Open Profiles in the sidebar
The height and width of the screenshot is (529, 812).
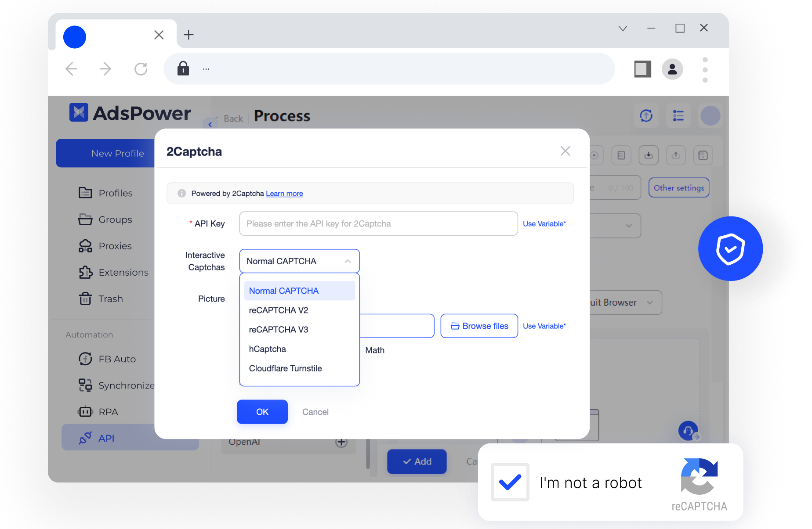(105, 193)
